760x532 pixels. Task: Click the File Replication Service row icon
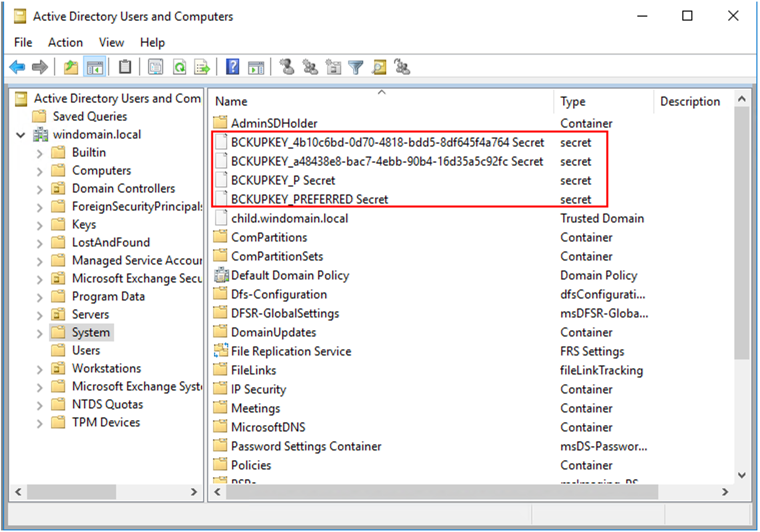click(x=221, y=351)
